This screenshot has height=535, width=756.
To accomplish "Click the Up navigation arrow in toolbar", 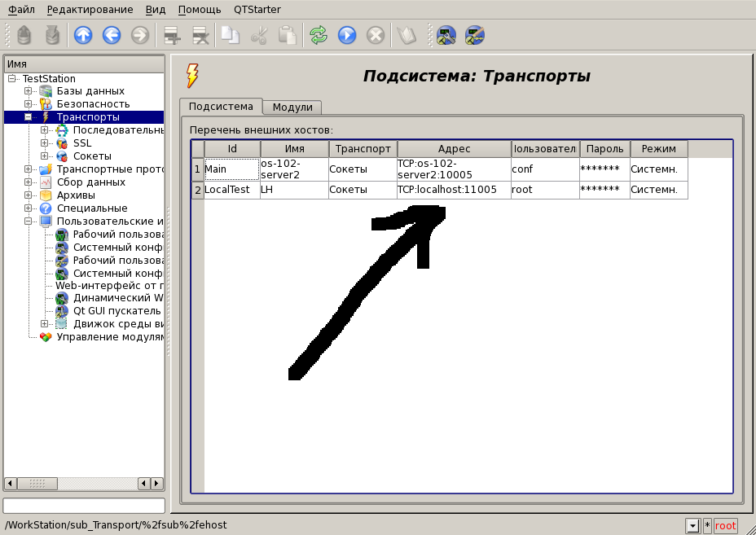I will (83, 35).
